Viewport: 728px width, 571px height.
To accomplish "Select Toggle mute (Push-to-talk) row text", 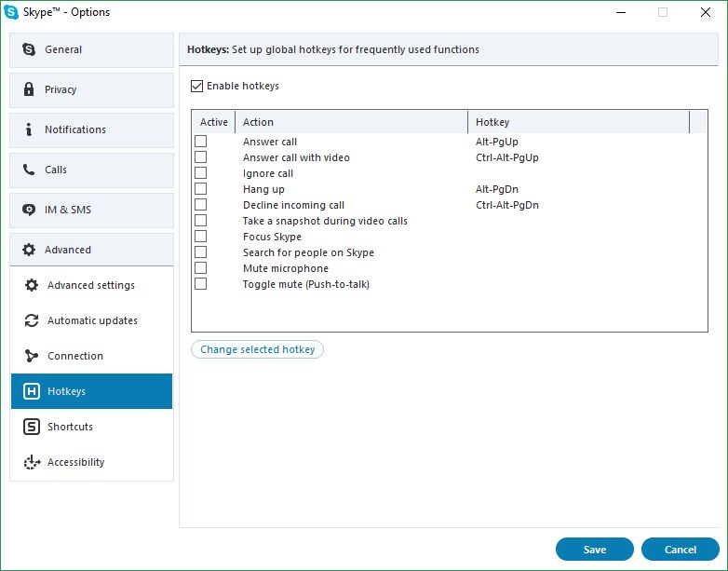I will [x=306, y=284].
